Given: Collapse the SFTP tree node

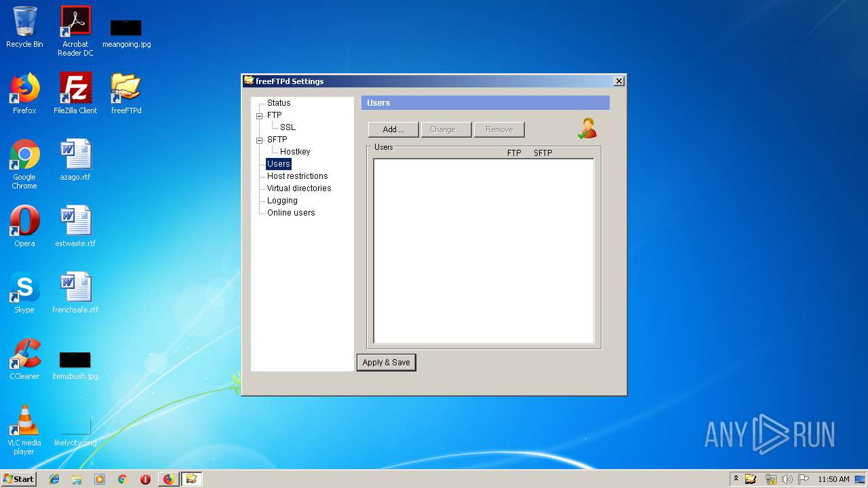Looking at the screenshot, I should point(259,140).
